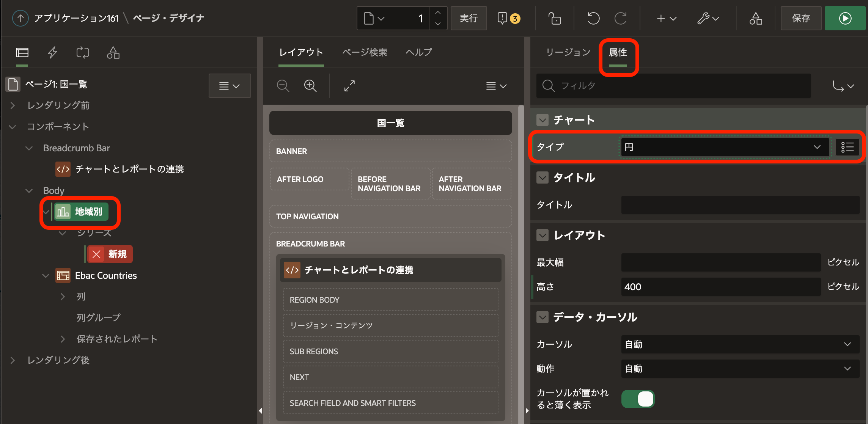Collapse the チャート section checkbox arrow

[x=542, y=120]
